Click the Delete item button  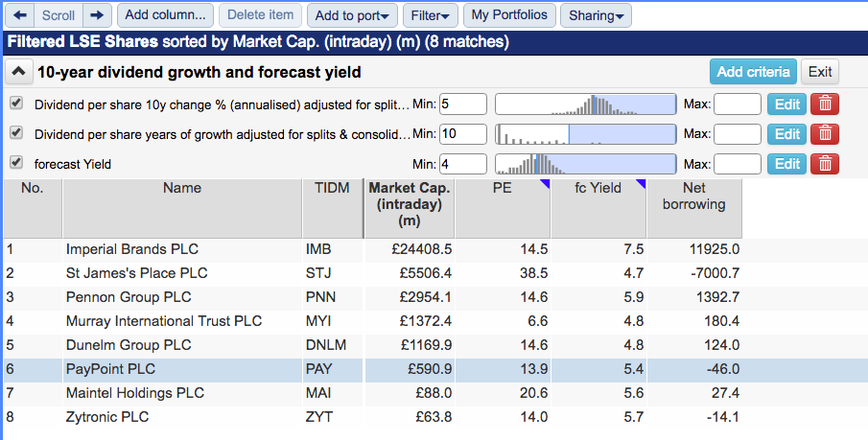(x=260, y=15)
